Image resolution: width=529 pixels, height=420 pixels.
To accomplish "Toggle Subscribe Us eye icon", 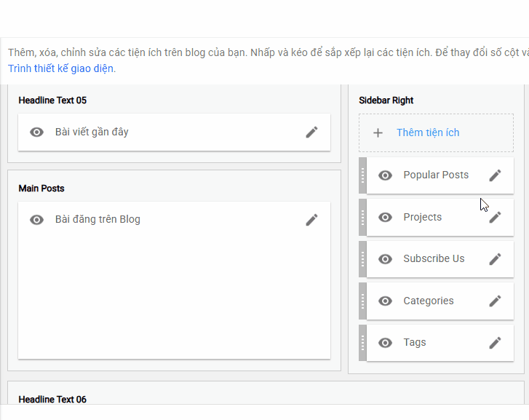I will [x=385, y=259].
